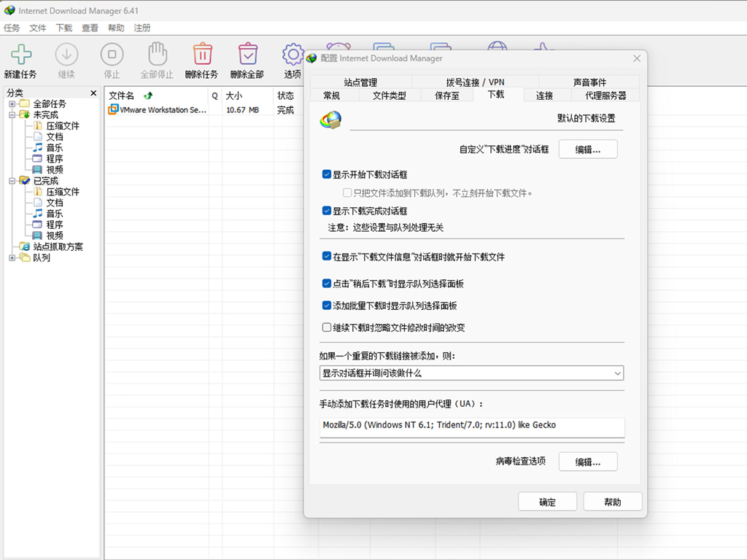The image size is (747, 560).
Task: Click the 确定 button
Action: [x=547, y=502]
